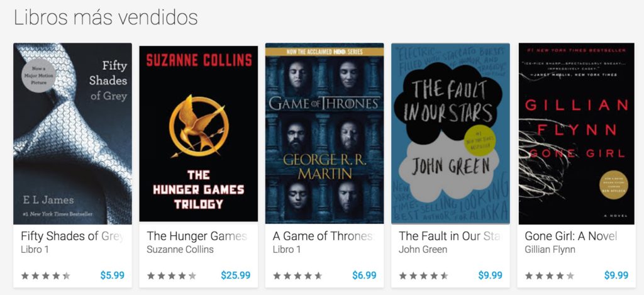This screenshot has height=295, width=644.
Task: Select The Fault in Our Stars title link
Action: point(450,237)
